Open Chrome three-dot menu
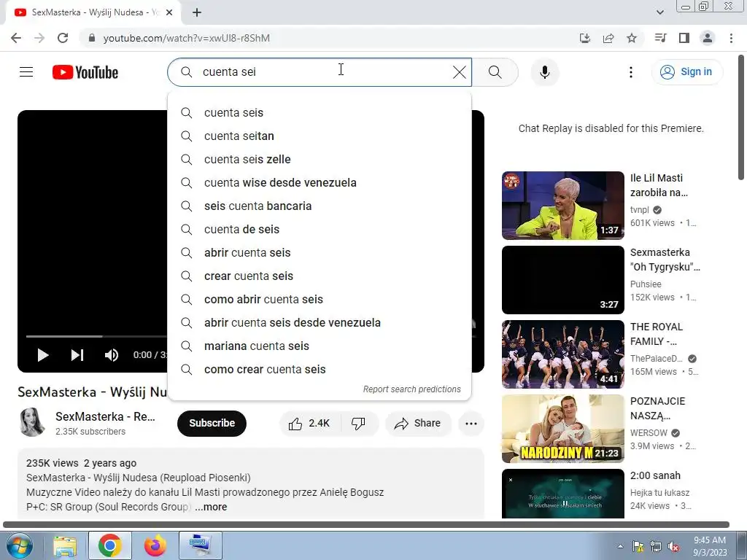This screenshot has width=747, height=560. [x=731, y=38]
